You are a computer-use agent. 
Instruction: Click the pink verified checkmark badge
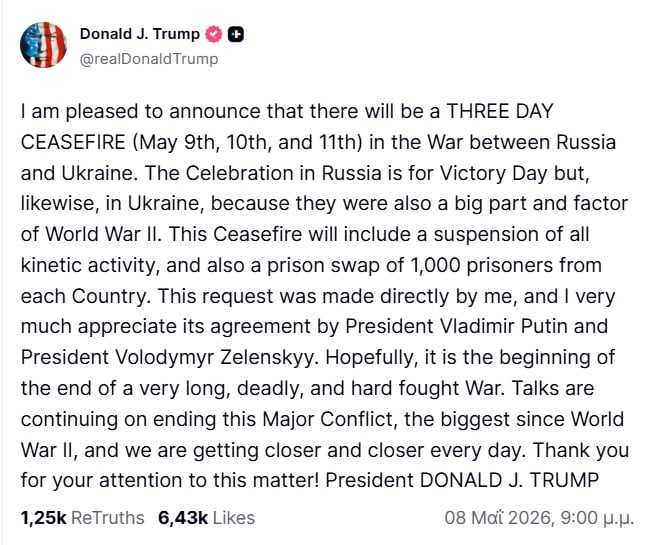pyautogui.click(x=214, y=34)
